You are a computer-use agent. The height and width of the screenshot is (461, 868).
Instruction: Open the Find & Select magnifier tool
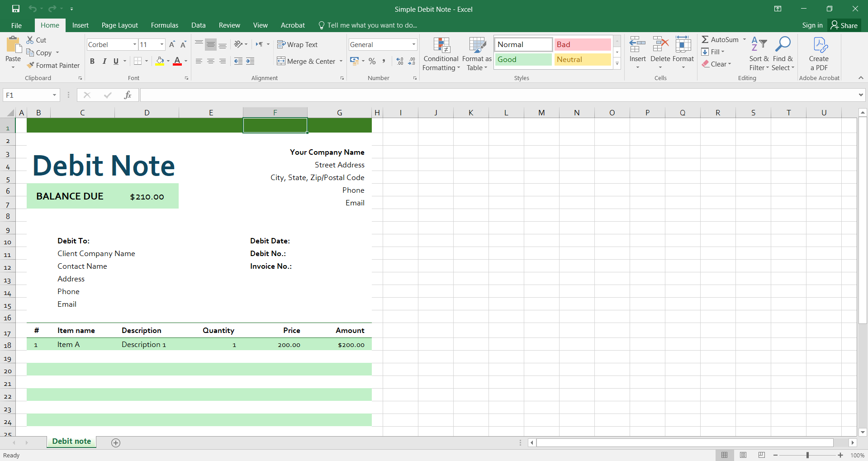click(783, 45)
